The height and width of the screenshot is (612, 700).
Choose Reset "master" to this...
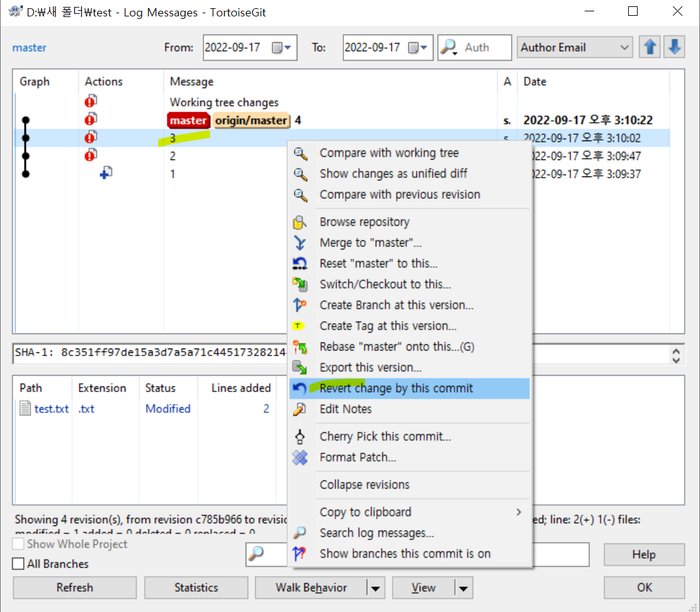tap(410, 263)
